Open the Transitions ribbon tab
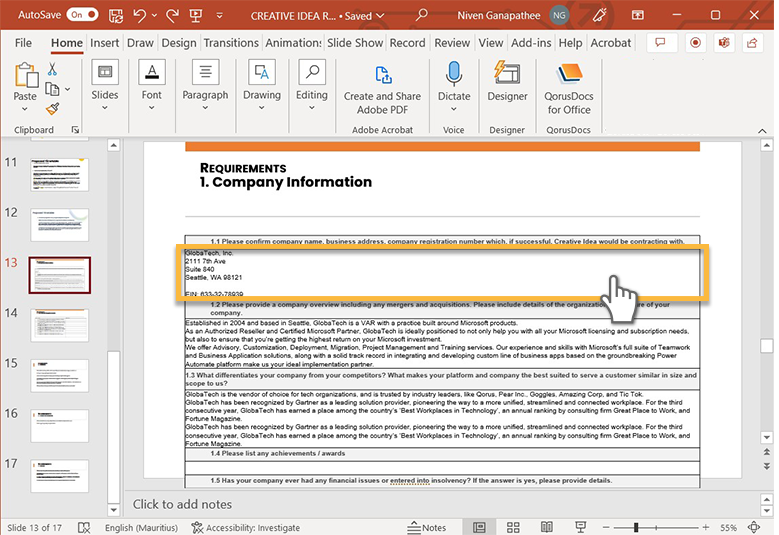 tap(231, 43)
